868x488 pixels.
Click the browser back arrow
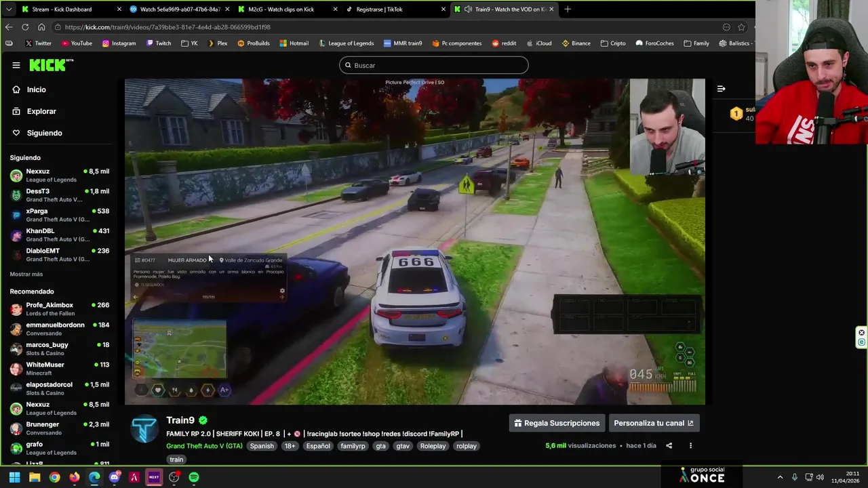(x=9, y=27)
